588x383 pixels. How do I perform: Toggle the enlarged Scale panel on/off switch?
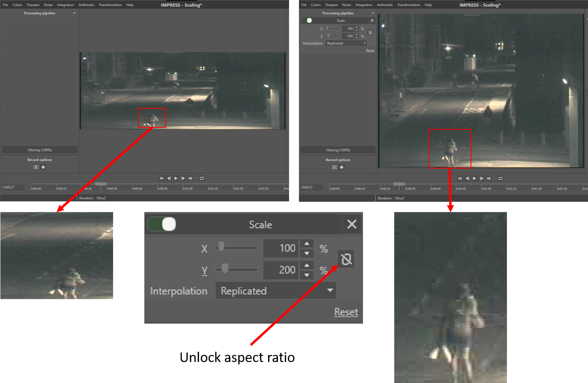coord(162,224)
